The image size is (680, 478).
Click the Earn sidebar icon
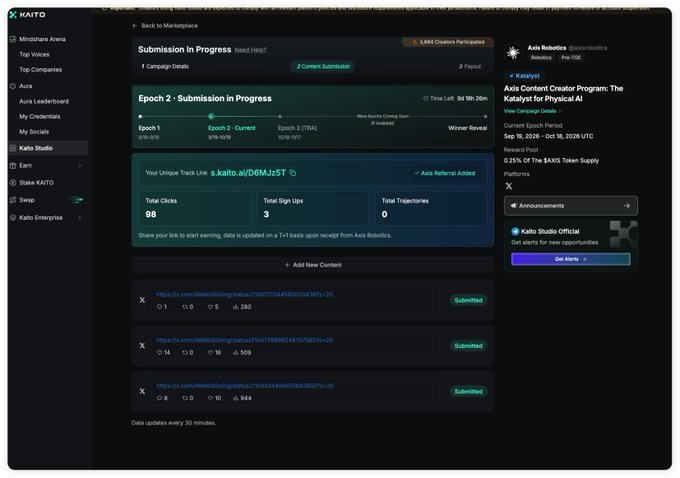(x=13, y=165)
